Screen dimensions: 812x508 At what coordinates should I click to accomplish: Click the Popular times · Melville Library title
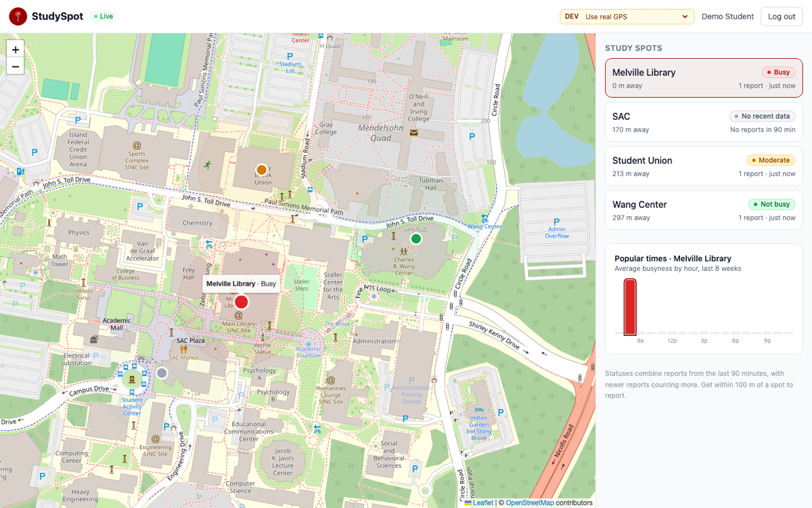point(673,258)
